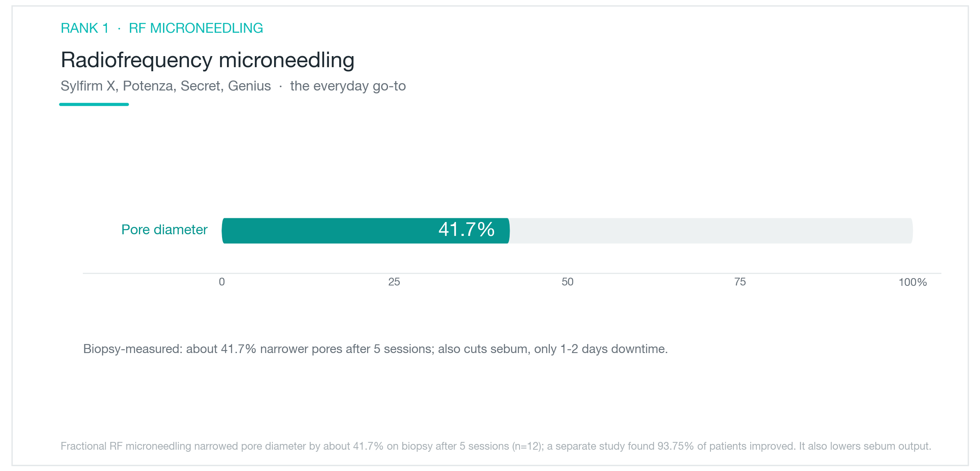Click the RANK 1 label

point(85,28)
